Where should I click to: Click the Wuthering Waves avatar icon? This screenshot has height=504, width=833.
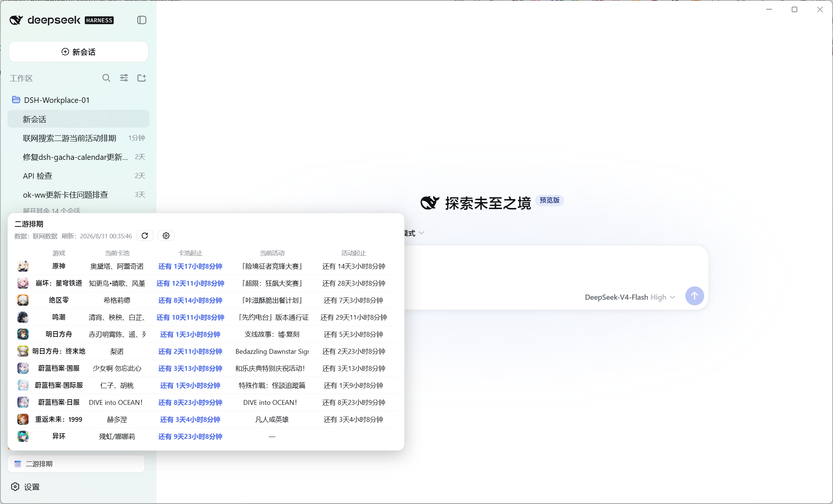23,317
